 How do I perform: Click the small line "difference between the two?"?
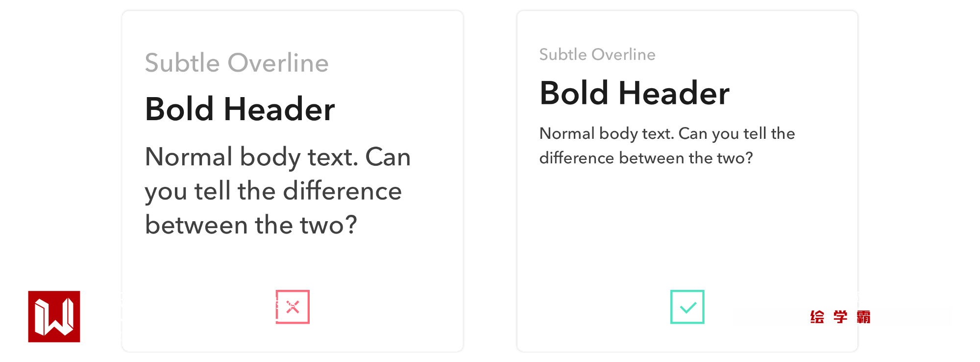pos(645,158)
